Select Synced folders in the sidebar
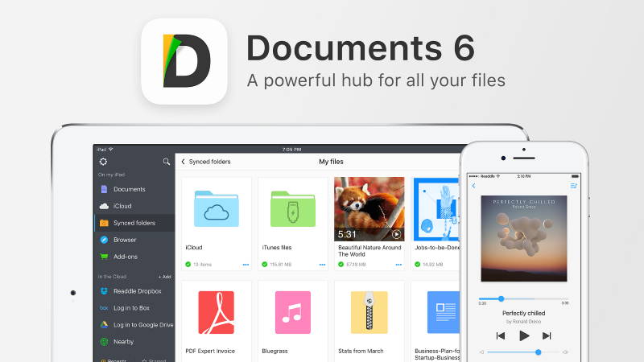Screen dimensions: 644x362 click(x=134, y=223)
